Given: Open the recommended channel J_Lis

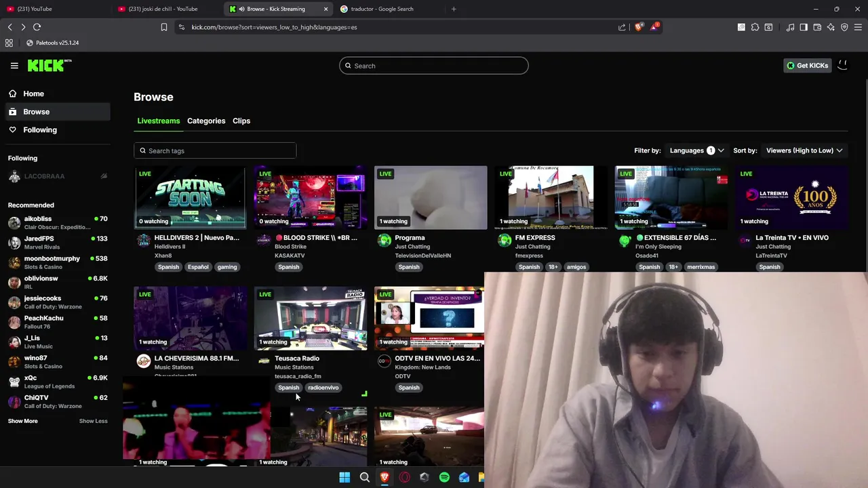Looking at the screenshot, I should (x=57, y=342).
